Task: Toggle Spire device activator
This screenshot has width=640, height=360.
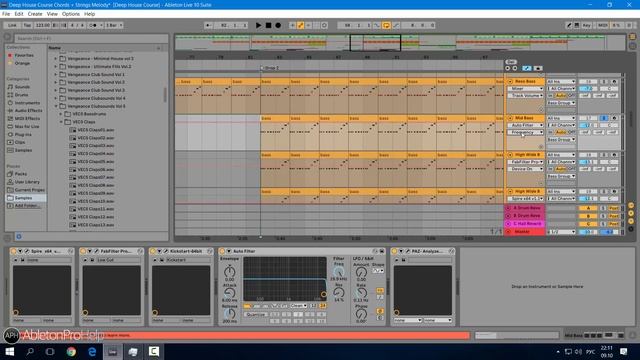Action: click(x=13, y=251)
